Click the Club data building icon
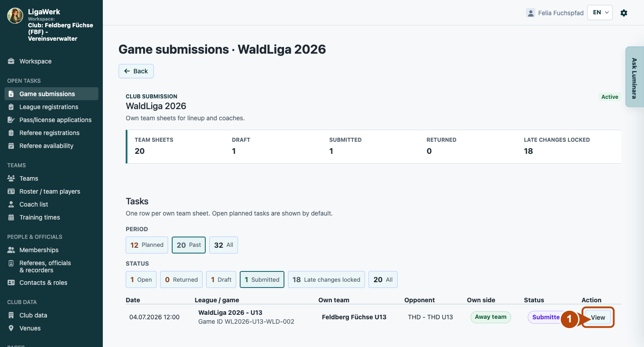This screenshot has height=347, width=644. pos(11,315)
